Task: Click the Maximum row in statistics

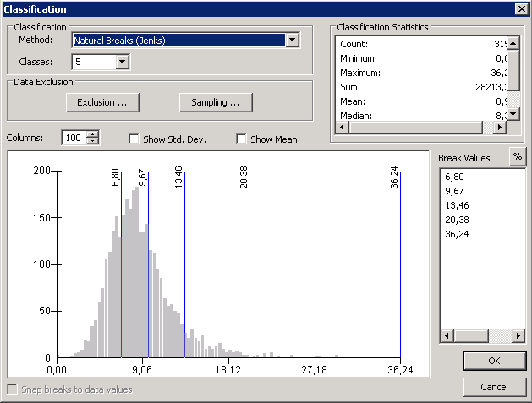Action: pos(421,73)
